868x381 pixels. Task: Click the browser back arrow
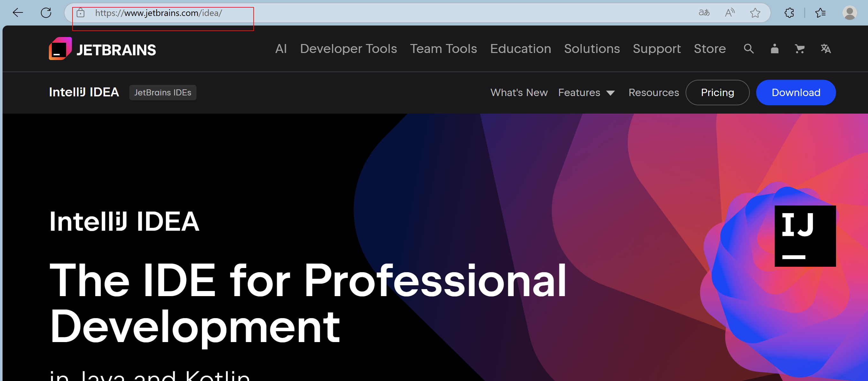[x=18, y=13]
